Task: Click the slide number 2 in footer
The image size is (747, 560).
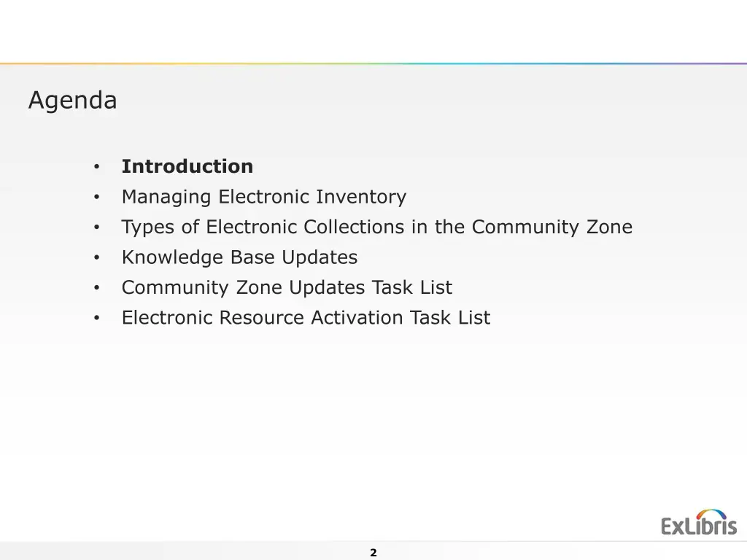Action: point(373,553)
